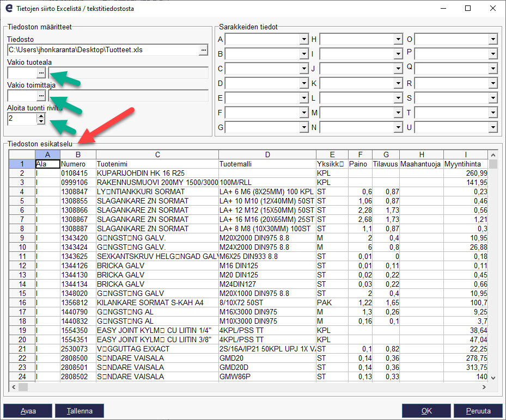Select cell "Myyntihinta"
506x420 pixels.
tap(466, 164)
